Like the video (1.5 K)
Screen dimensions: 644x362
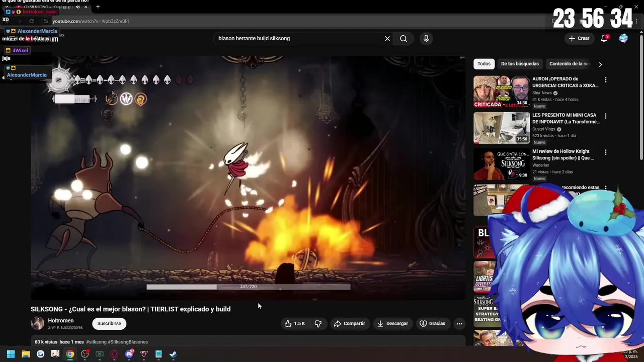click(295, 324)
